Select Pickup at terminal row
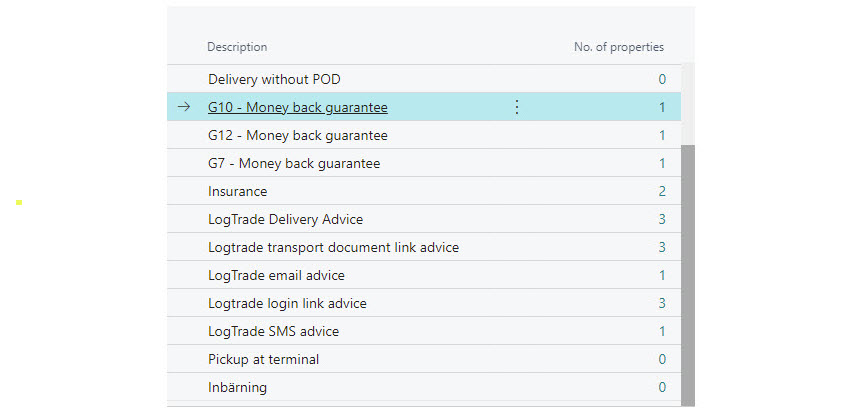The width and height of the screenshot is (848, 411). coord(424,360)
